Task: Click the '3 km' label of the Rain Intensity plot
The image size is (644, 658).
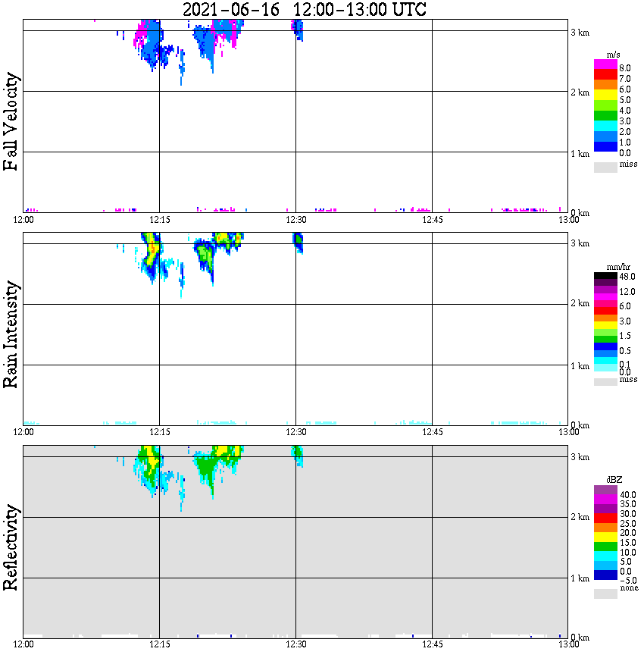Action: point(580,243)
